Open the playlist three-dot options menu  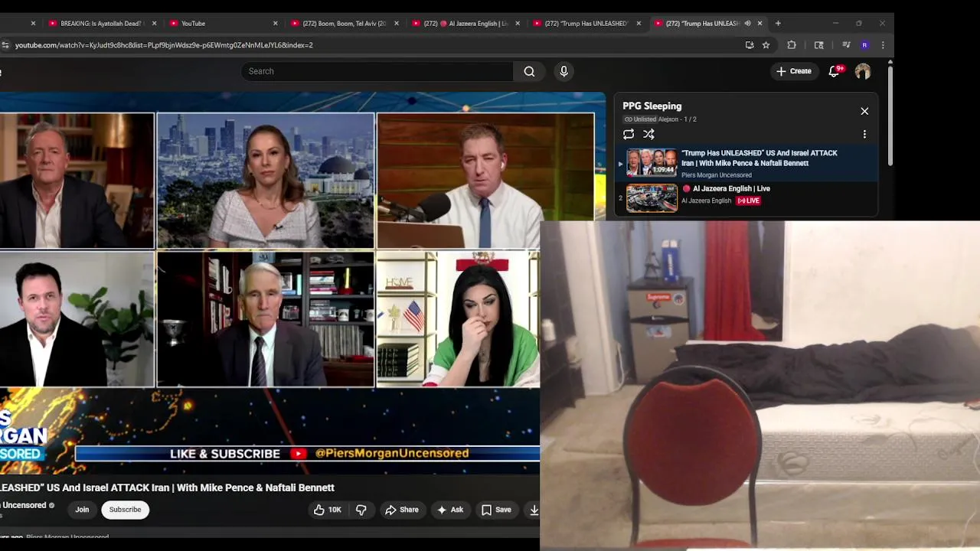coord(864,134)
